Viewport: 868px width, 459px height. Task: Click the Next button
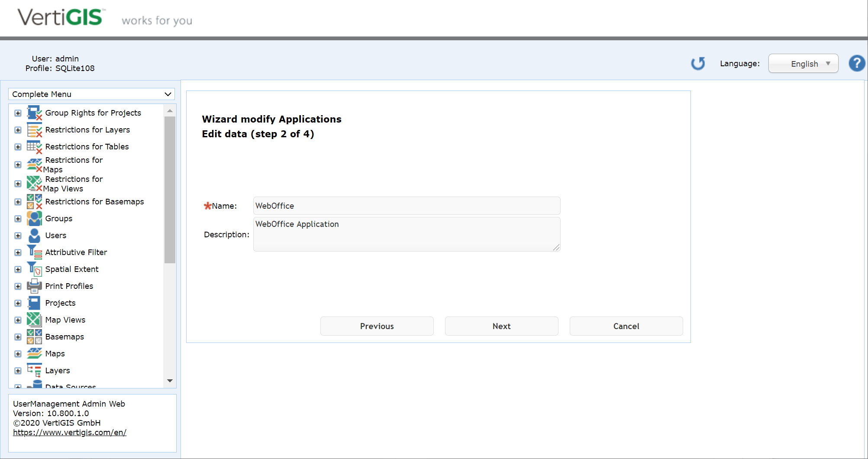pos(501,326)
